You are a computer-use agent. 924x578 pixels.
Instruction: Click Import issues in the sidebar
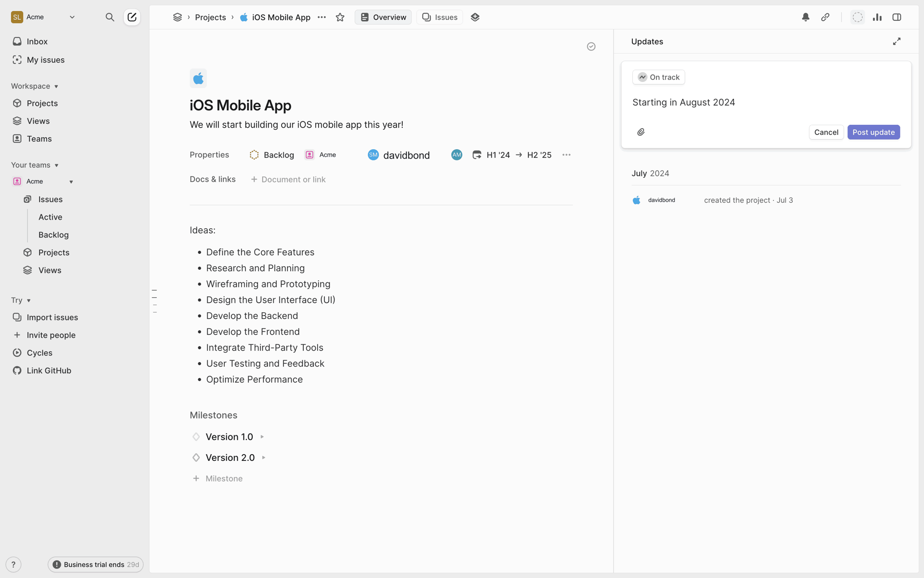52,317
